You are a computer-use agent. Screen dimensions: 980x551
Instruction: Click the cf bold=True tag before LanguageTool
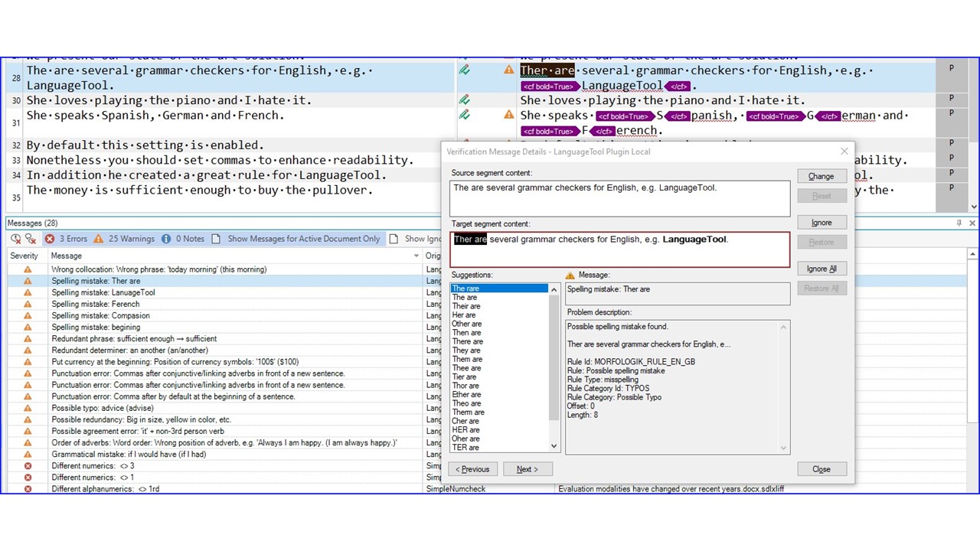(550, 86)
